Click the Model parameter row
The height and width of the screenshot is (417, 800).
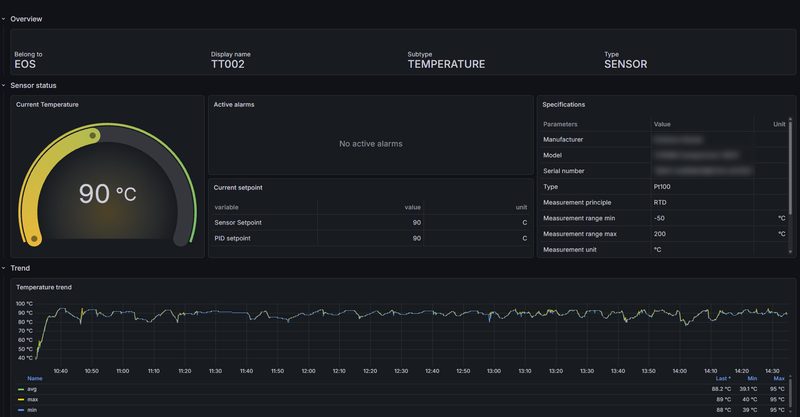664,155
